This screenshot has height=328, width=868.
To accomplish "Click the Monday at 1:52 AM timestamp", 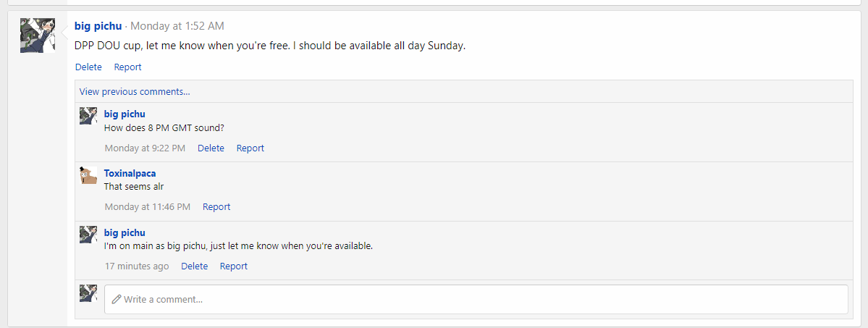I will [x=177, y=26].
